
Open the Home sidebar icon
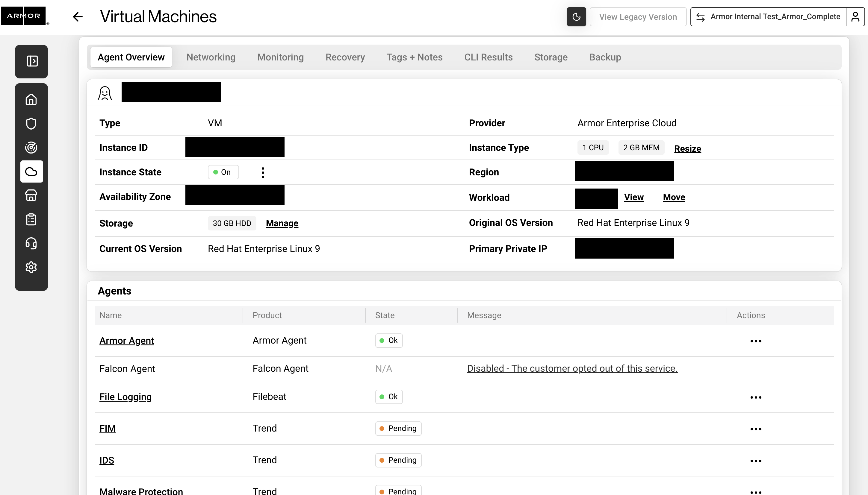(31, 100)
